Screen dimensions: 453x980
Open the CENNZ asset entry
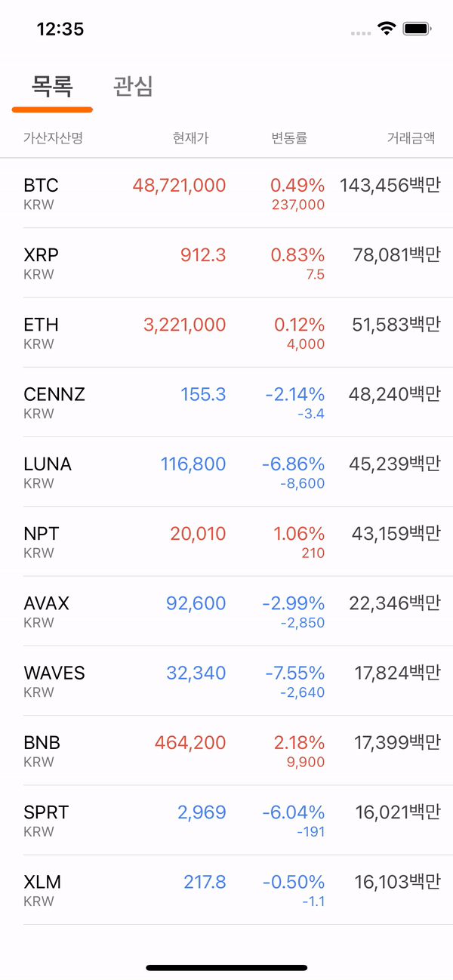pos(226,402)
